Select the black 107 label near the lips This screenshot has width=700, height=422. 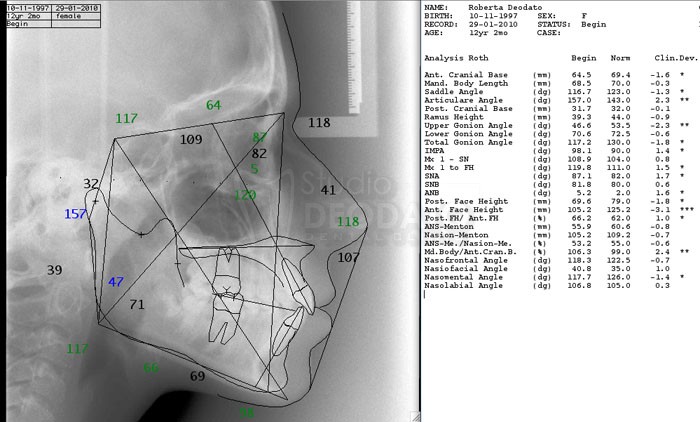click(x=348, y=258)
